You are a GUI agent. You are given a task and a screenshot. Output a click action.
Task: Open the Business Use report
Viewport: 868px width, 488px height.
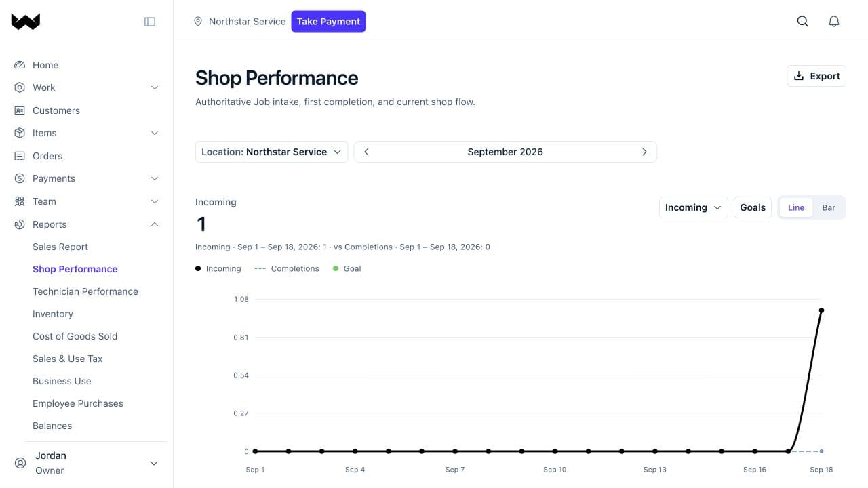tap(62, 381)
